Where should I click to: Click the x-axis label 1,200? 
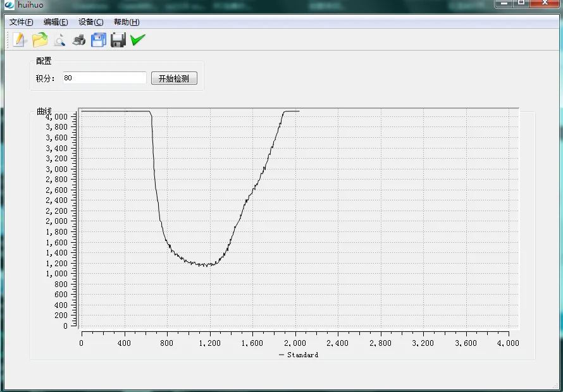click(209, 343)
